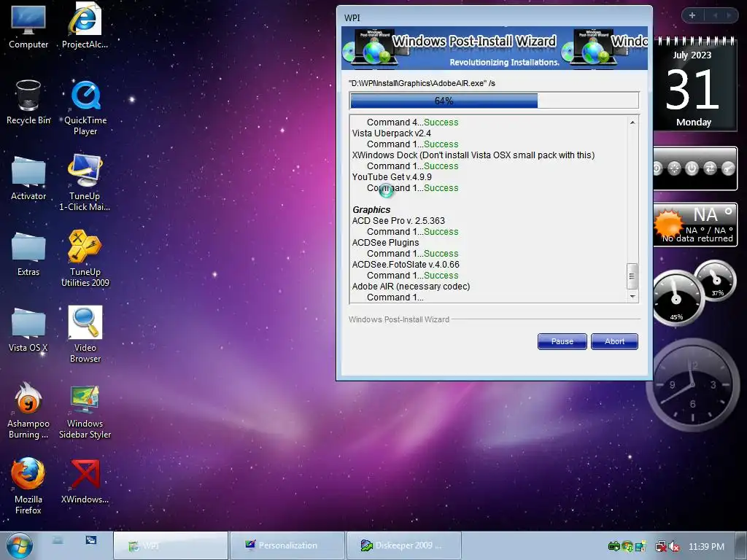Click the network disconnected tray icon
The image size is (747, 560).
661,547
